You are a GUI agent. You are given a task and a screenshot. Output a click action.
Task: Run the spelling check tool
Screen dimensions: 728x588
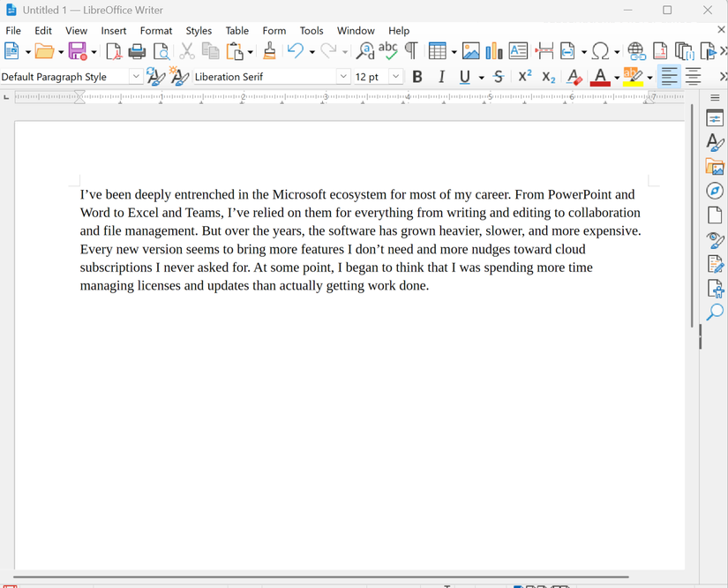pyautogui.click(x=388, y=52)
